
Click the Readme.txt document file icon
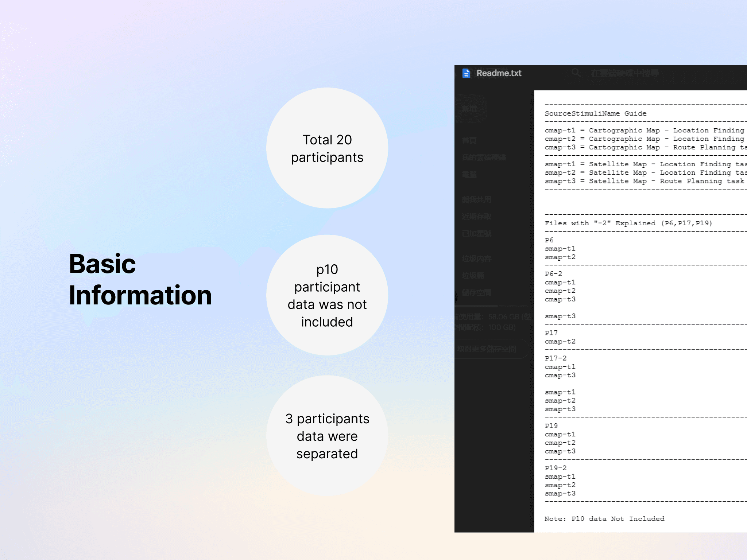pos(466,73)
